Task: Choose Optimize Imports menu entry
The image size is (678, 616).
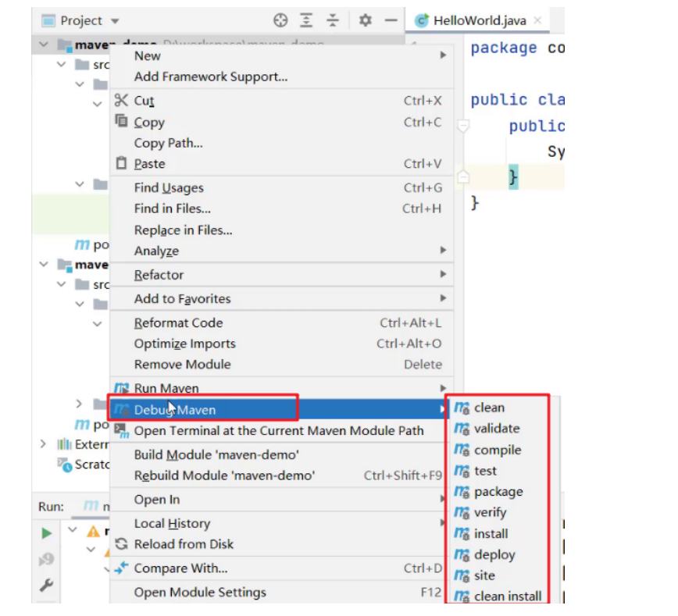Action: (x=281, y=344)
